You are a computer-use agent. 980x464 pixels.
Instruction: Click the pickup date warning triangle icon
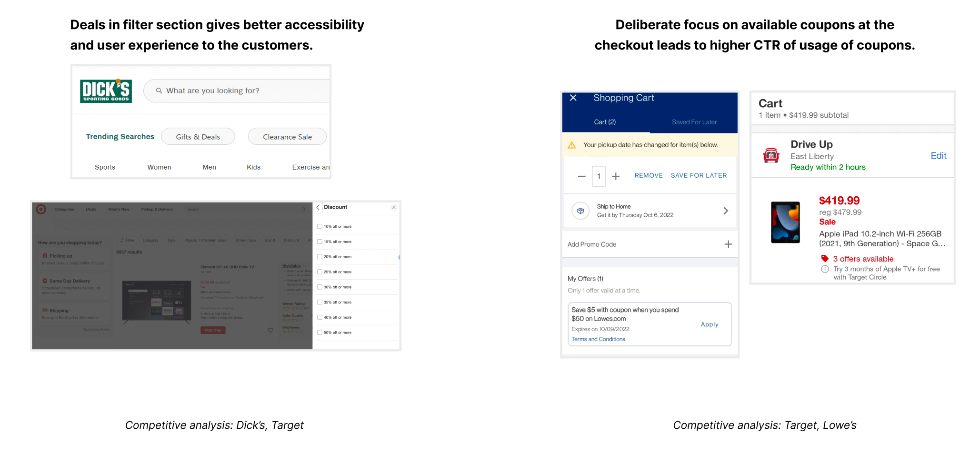(572, 145)
